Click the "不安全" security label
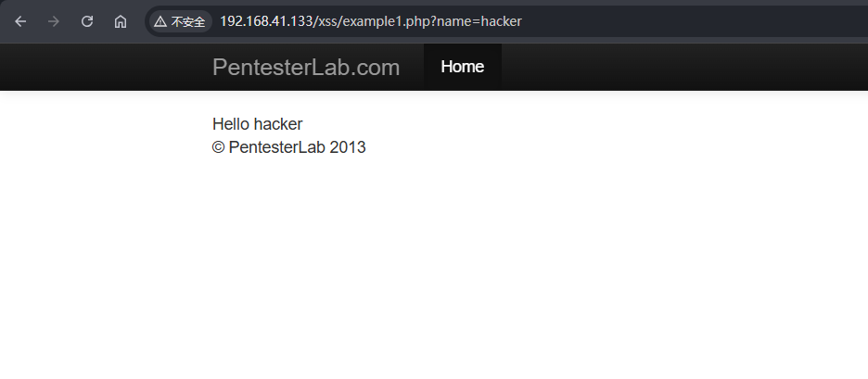Screen dimensions: 868x379 point(188,21)
